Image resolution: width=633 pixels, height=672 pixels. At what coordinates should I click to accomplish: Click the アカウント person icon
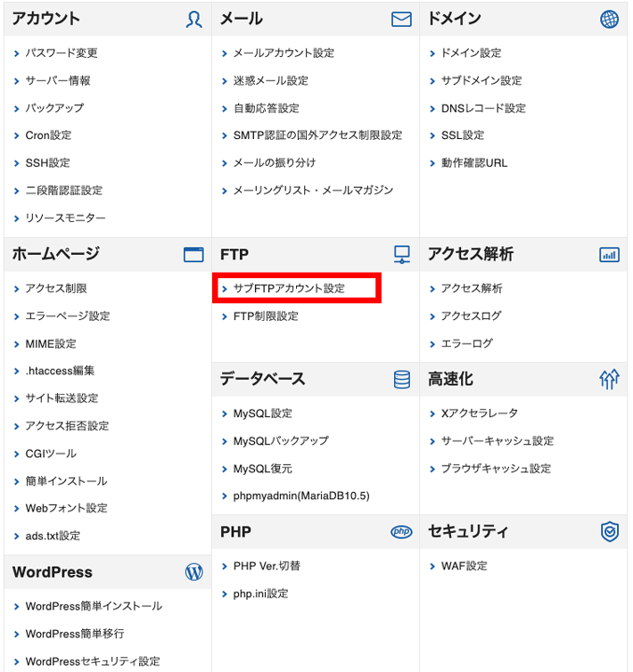[x=193, y=20]
